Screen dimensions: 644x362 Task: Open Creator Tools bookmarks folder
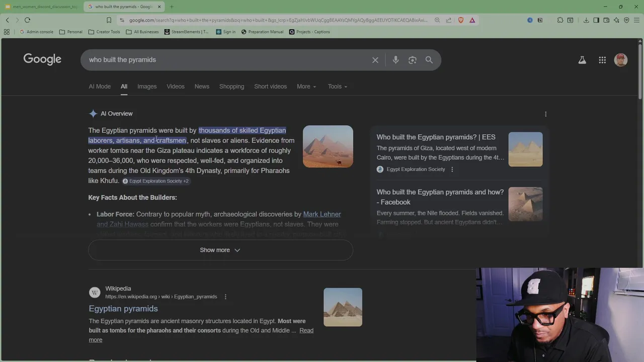pyautogui.click(x=104, y=32)
